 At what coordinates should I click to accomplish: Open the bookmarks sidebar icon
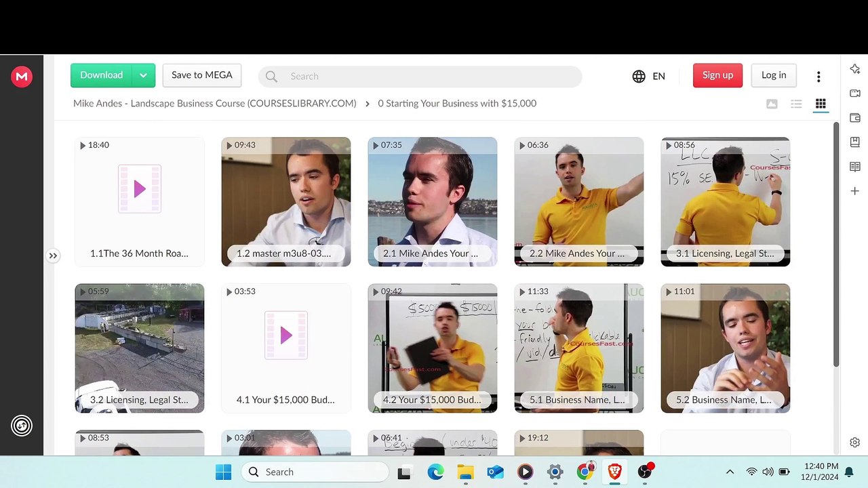coord(854,142)
